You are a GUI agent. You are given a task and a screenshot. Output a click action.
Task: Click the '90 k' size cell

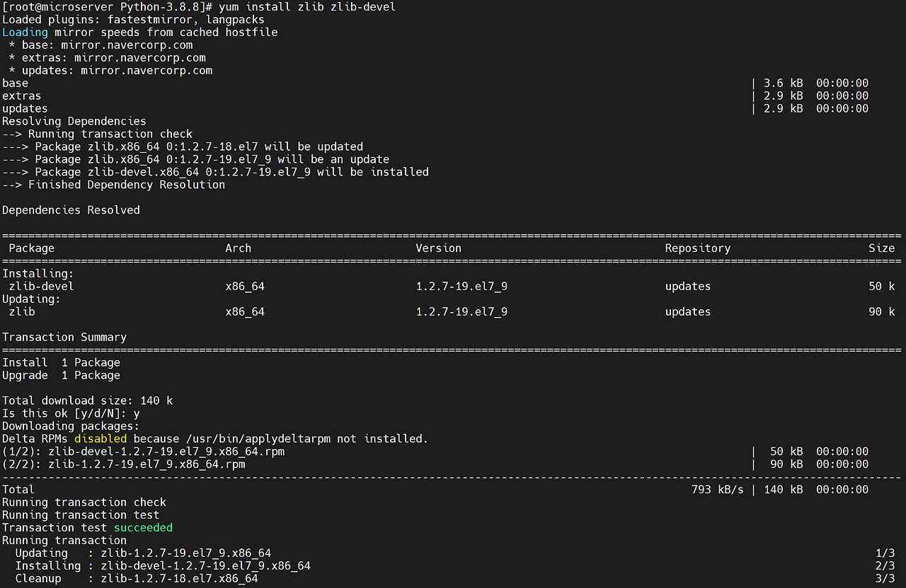tap(881, 312)
